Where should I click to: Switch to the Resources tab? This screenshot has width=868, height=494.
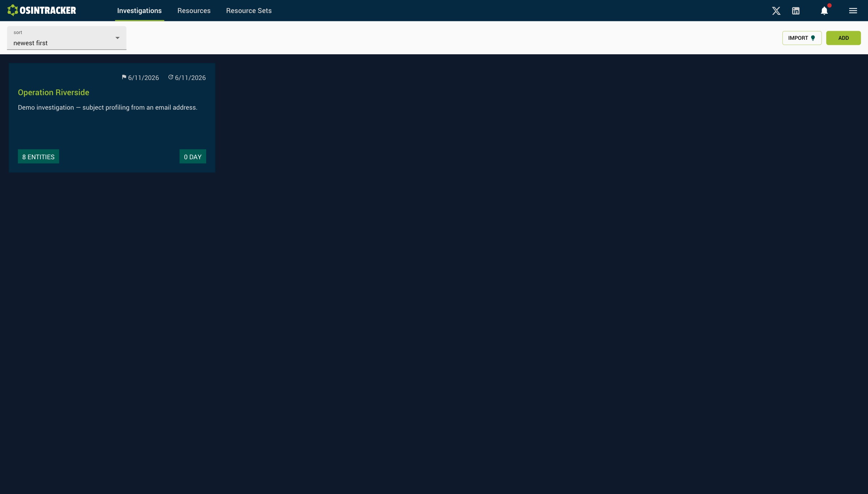point(194,11)
